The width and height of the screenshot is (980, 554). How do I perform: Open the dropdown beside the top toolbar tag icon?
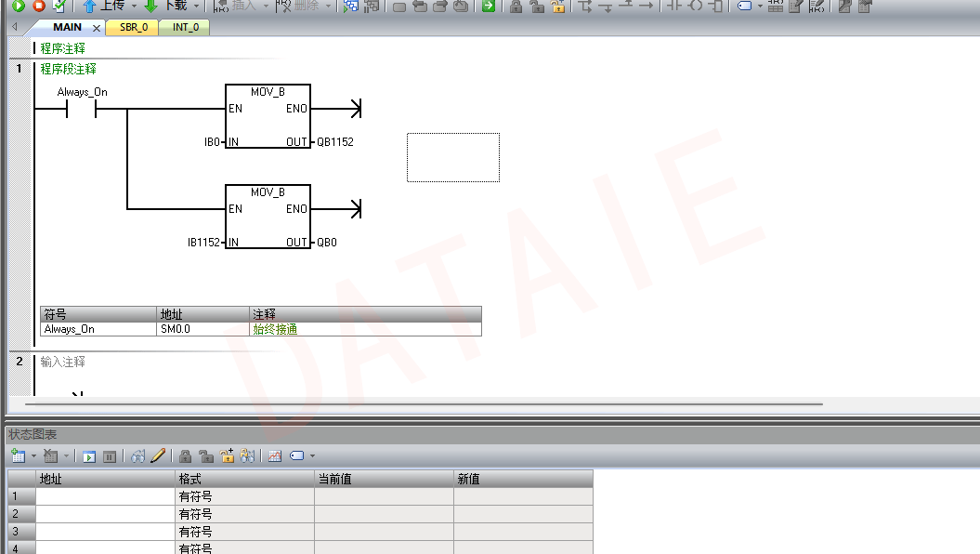click(x=760, y=7)
